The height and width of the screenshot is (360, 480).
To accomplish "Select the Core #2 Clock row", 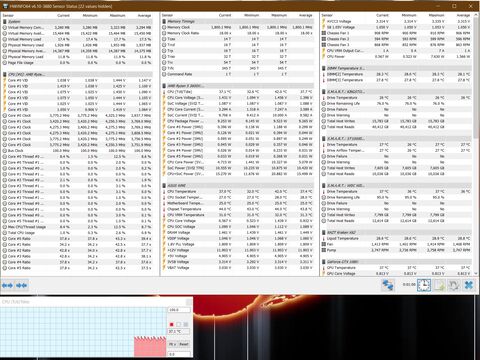I will tap(77, 127).
